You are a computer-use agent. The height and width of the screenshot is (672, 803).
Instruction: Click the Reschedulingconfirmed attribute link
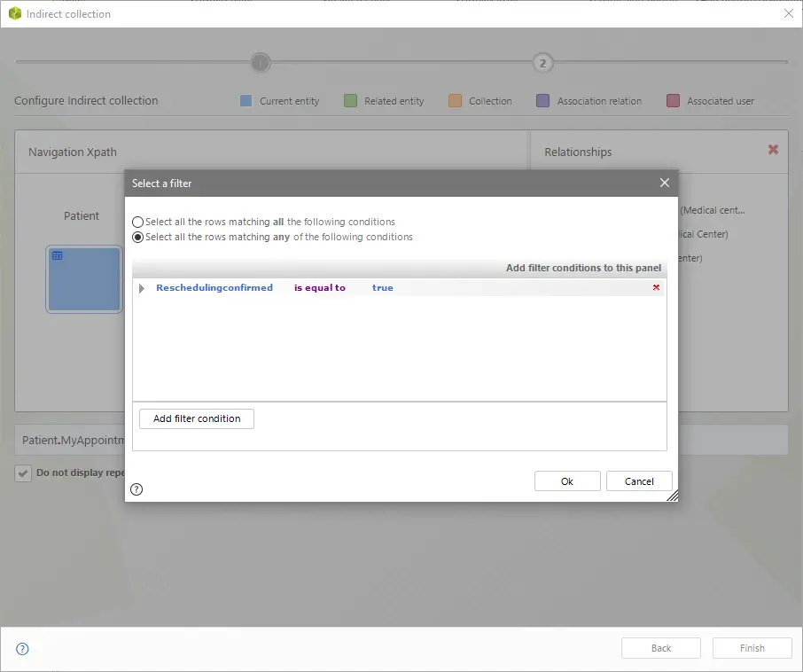click(214, 288)
